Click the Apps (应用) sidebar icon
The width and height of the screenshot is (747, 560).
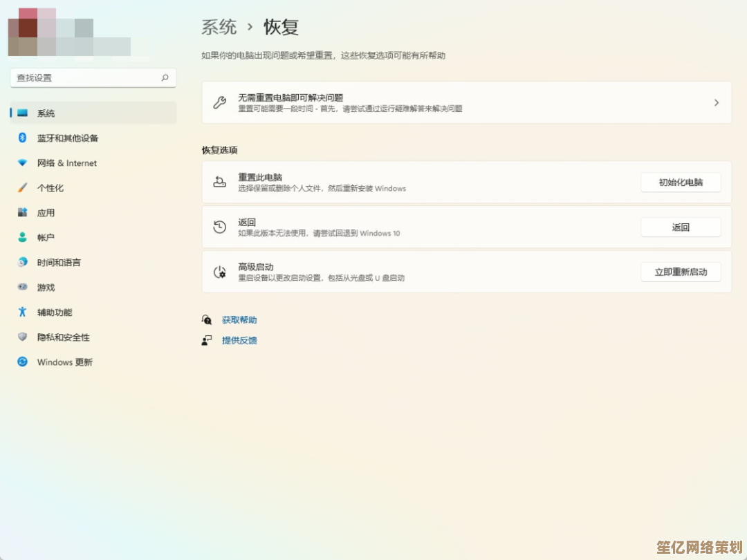coord(22,212)
